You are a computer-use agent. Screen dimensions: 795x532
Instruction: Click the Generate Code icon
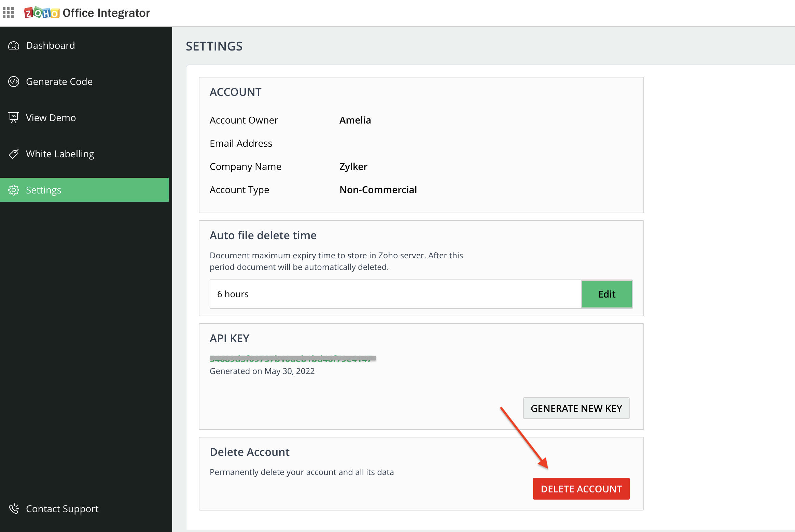pyautogui.click(x=14, y=82)
